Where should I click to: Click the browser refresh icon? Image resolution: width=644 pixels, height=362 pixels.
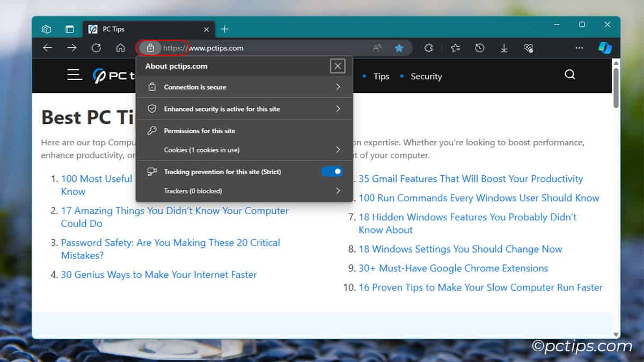click(96, 48)
